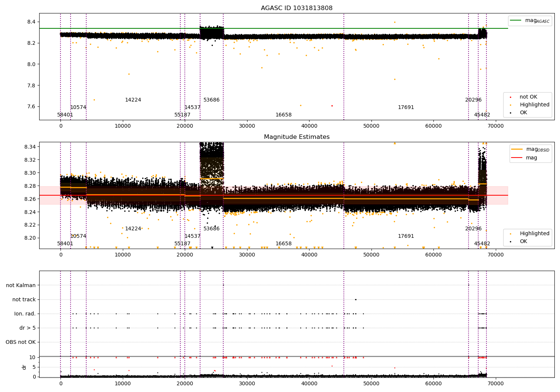
Task: Click OBSID label 55187 in top panel
Action: click(x=183, y=115)
